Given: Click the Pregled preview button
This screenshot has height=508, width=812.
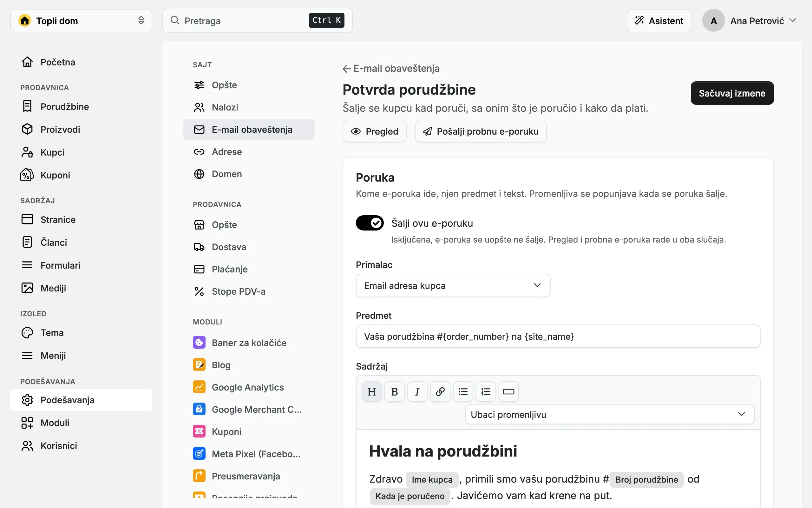Looking at the screenshot, I should (x=374, y=131).
